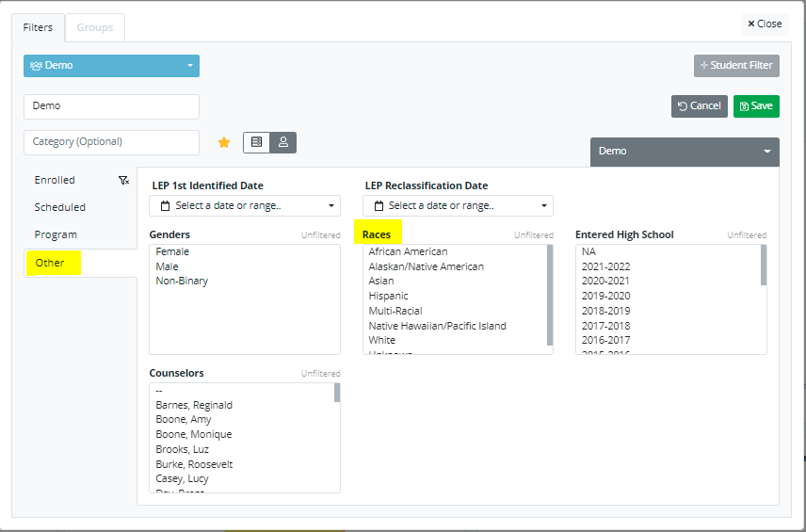Close the filter dialog
This screenshot has width=806, height=532.
click(x=764, y=24)
